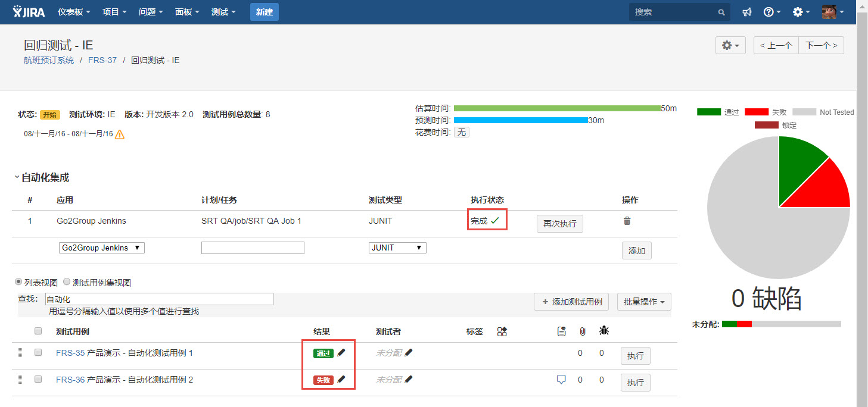Click the red 失败 legend swatch
Viewport: 868px width, 407px height.
[x=756, y=112]
